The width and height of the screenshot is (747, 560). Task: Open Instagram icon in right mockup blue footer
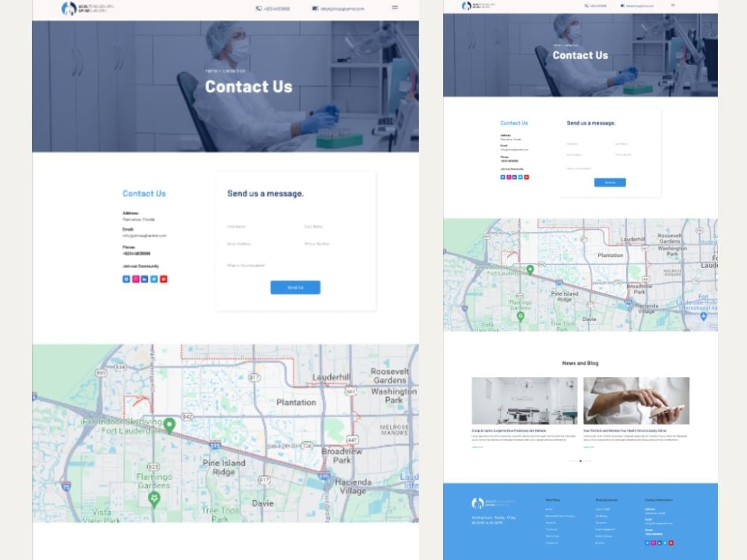(x=654, y=543)
